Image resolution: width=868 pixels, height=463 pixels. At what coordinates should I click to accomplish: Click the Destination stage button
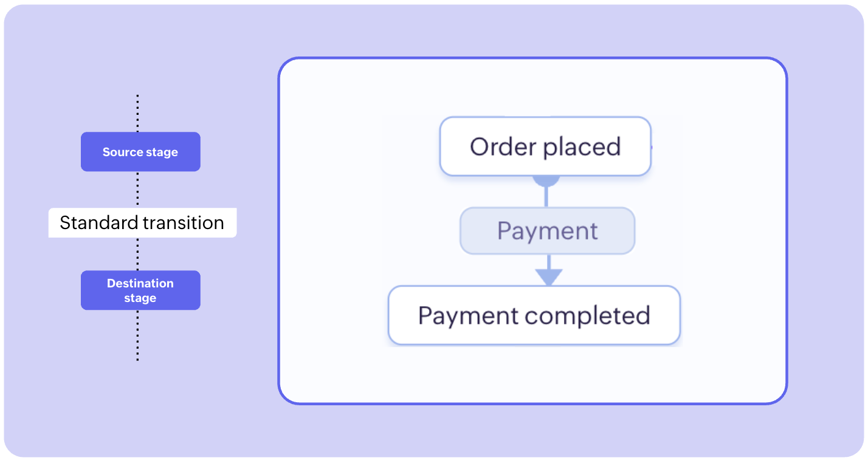[140, 290]
